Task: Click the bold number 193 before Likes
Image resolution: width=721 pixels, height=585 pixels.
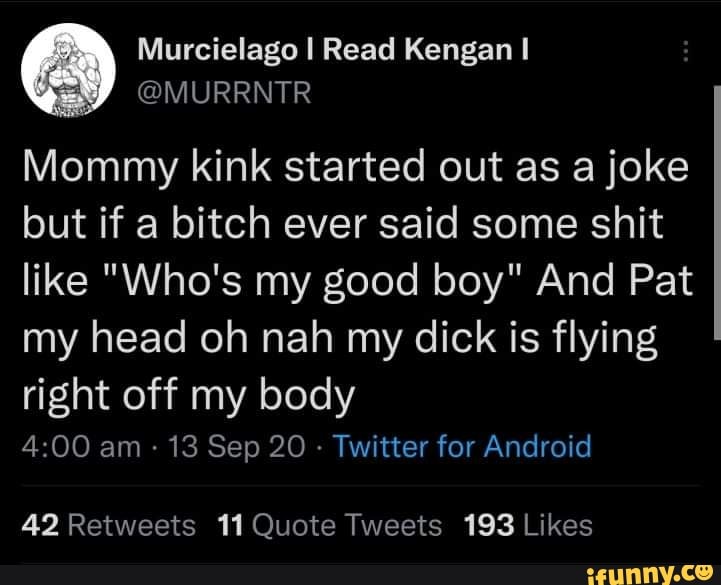Action: (489, 526)
